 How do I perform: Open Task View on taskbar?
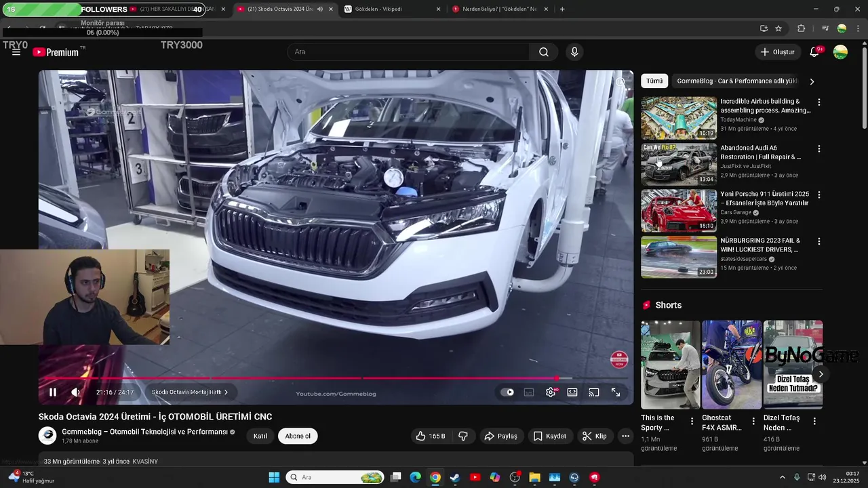point(395,478)
